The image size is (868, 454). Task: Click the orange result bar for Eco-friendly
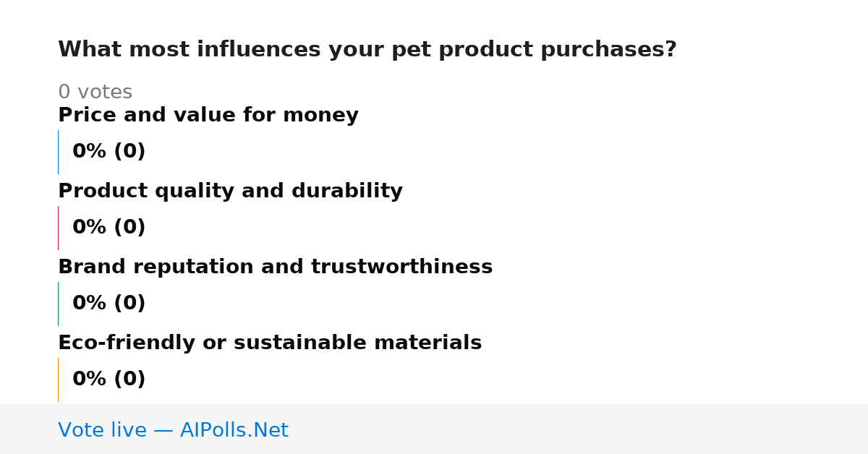(x=58, y=380)
